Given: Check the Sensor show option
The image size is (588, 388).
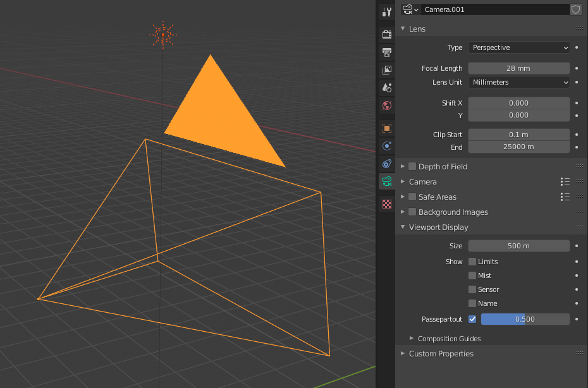Looking at the screenshot, I should pyautogui.click(x=472, y=289).
